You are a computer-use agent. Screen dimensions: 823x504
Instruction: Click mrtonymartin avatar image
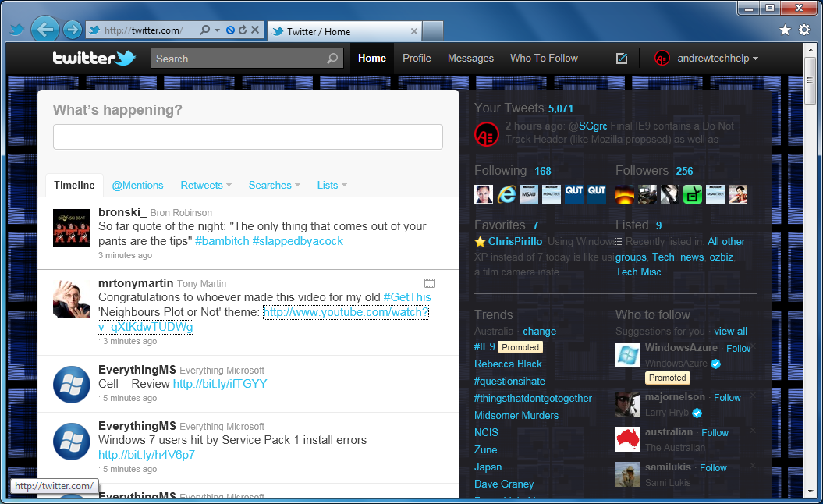pyautogui.click(x=72, y=299)
